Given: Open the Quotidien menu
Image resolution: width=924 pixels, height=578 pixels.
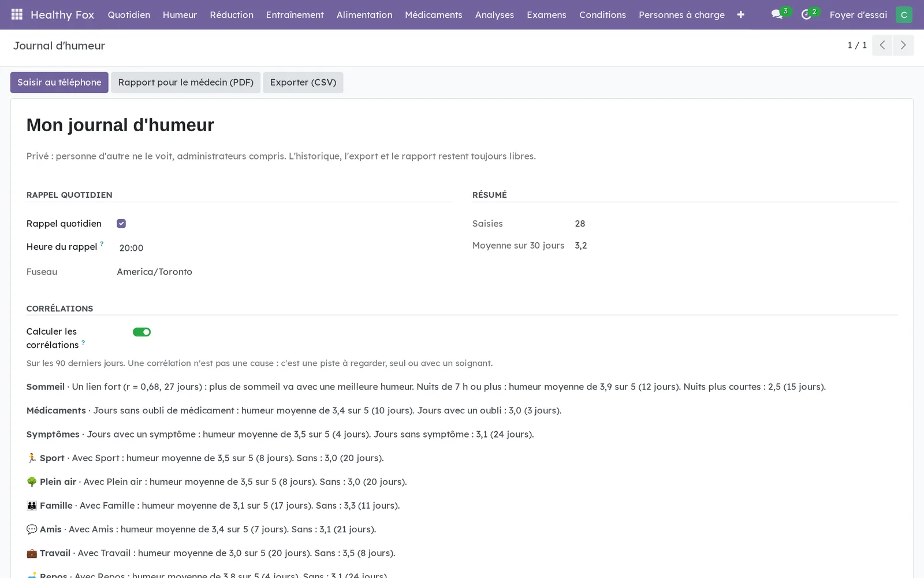Looking at the screenshot, I should click(129, 14).
